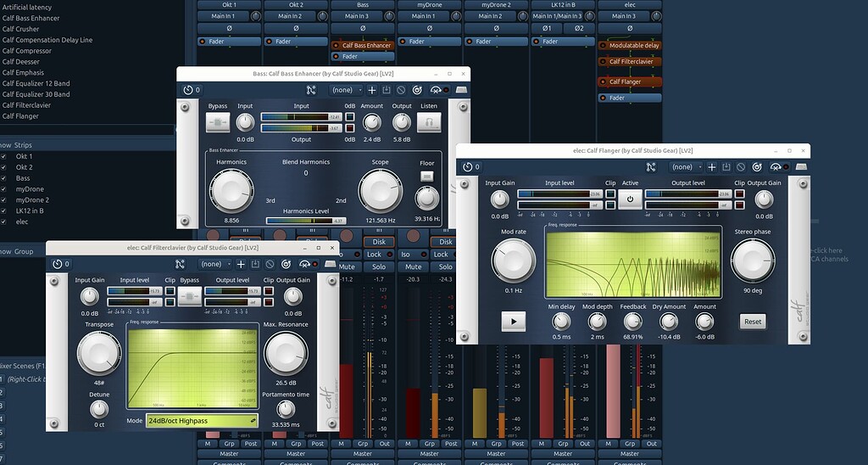Open Main In 1/Main In 3 input on LK12
868x465 pixels.
(557, 17)
